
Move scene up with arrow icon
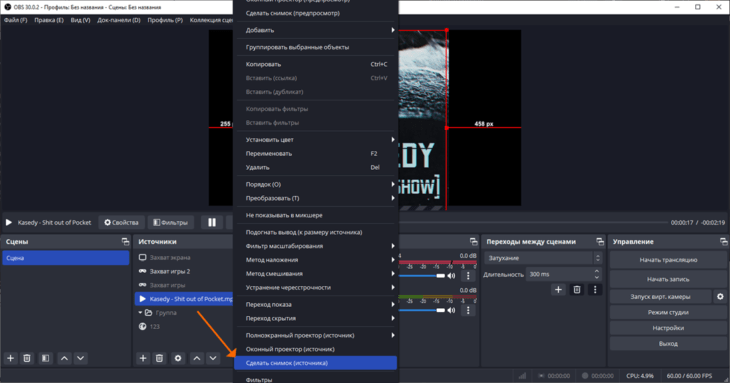(x=64, y=358)
